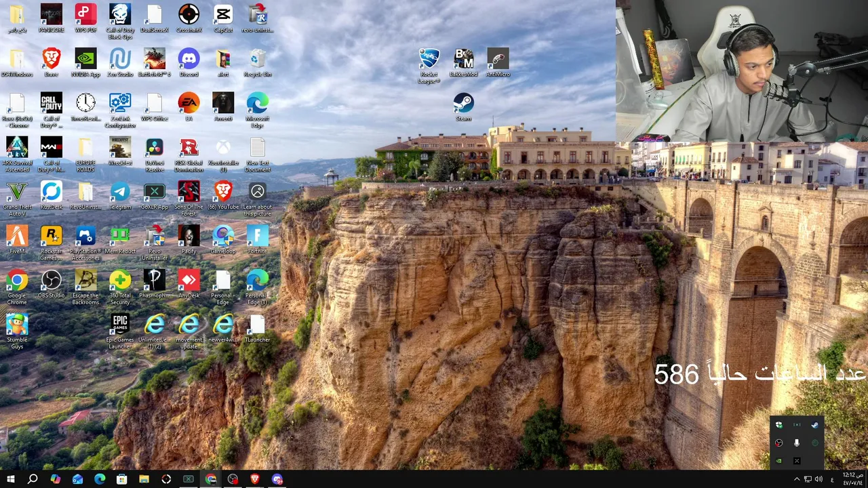
Task: Open 360 Total Security
Action: 120,286
